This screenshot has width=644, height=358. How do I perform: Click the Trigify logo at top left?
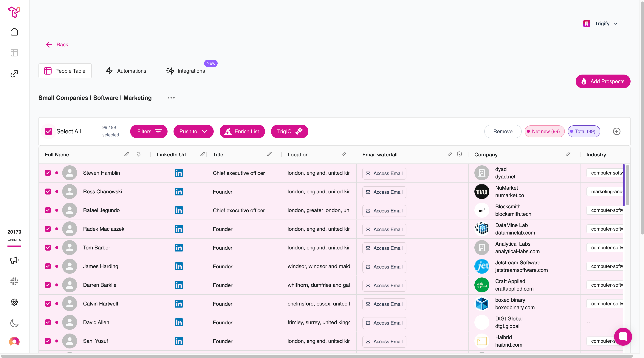coord(14,12)
